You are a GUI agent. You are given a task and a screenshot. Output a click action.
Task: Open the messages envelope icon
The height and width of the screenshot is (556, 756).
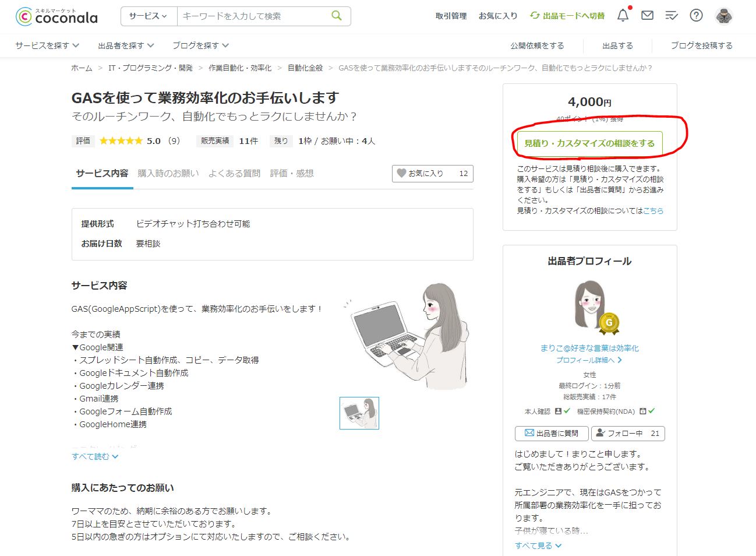point(647,16)
